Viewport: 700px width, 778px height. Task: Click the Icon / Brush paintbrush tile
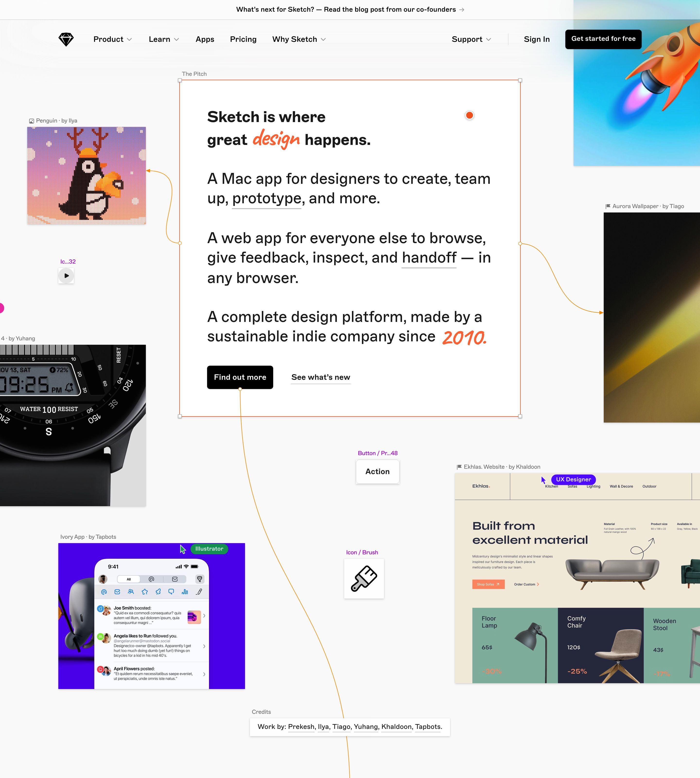364,578
